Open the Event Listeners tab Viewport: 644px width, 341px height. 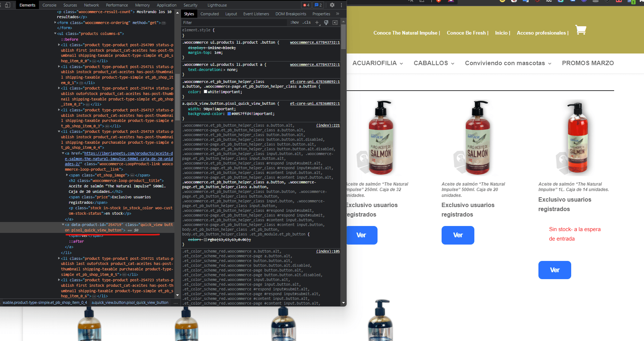coord(256,14)
